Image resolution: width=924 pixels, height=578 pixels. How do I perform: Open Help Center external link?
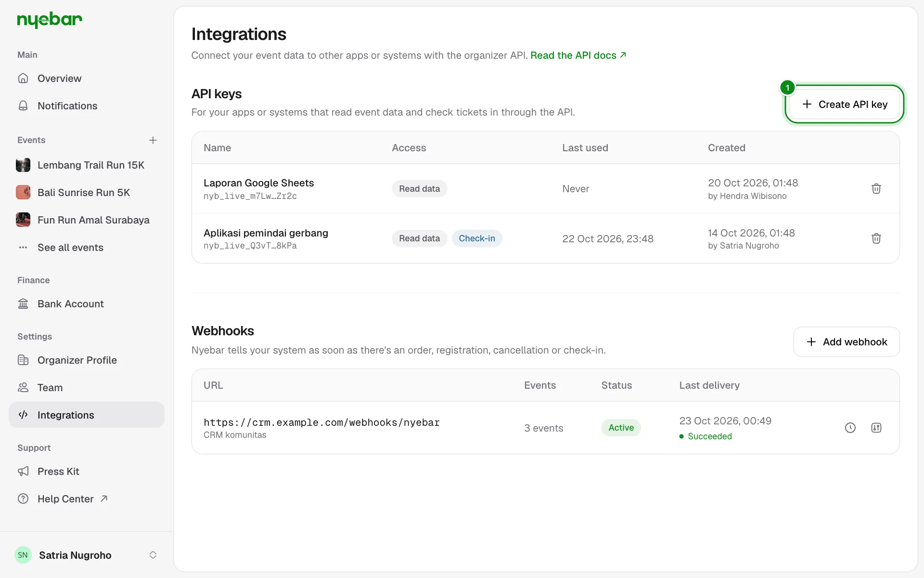[87, 499]
